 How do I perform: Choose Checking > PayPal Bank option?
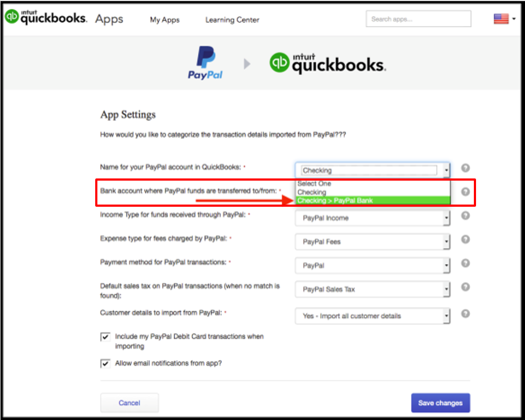[x=373, y=200]
